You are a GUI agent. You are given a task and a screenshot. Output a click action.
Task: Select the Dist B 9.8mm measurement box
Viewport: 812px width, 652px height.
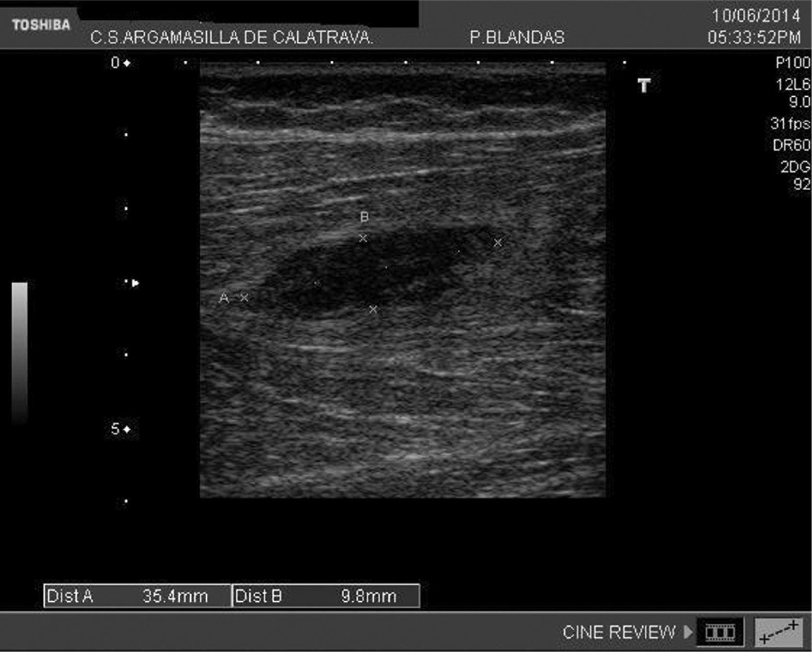(326, 596)
